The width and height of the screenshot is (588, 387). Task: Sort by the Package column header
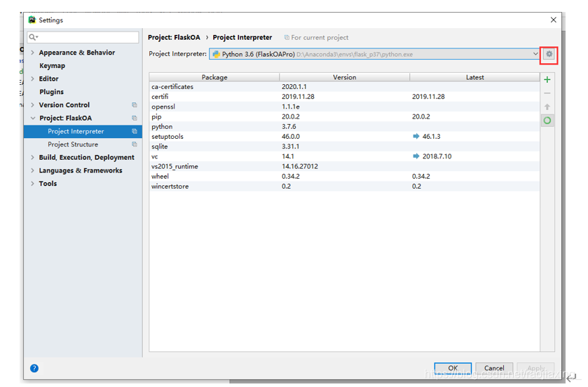click(214, 77)
